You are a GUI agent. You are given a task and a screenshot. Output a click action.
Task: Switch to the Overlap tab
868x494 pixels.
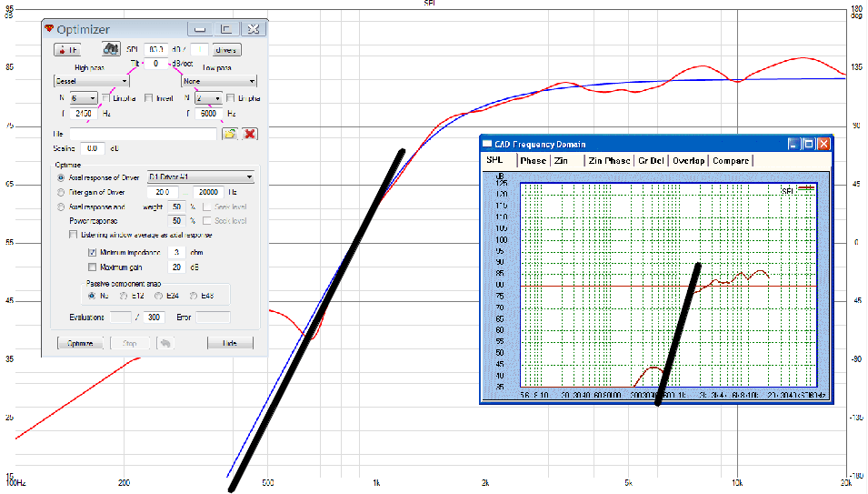tap(688, 161)
